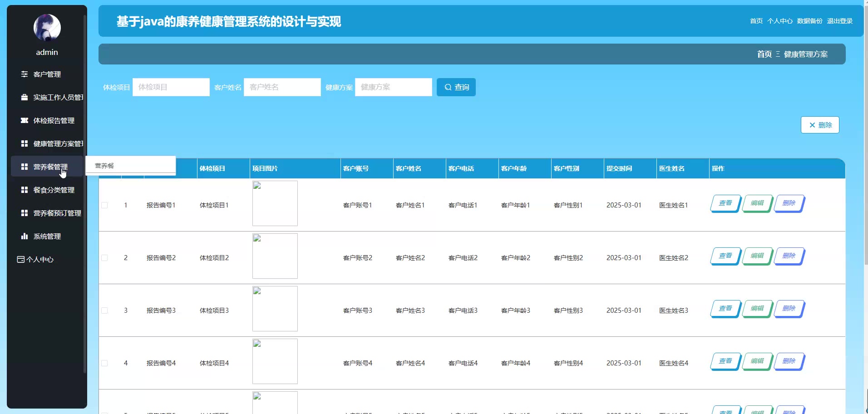Click 编辑 button for row 2
The width and height of the screenshot is (868, 414).
(757, 256)
